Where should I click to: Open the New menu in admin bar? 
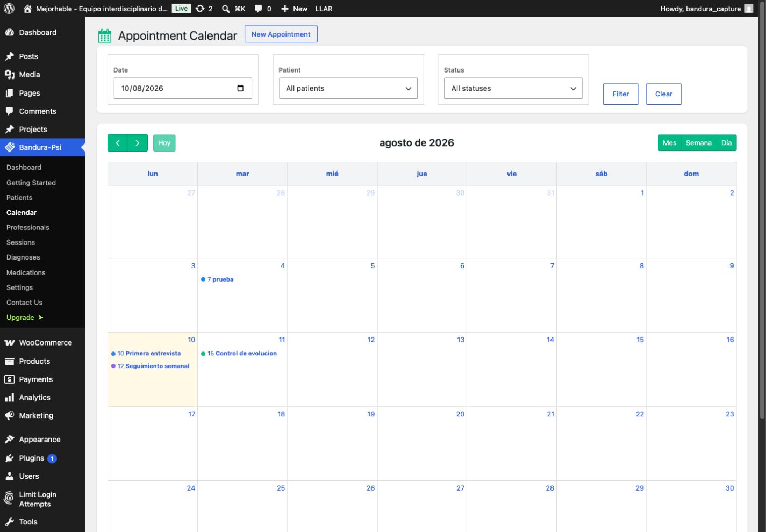point(294,9)
